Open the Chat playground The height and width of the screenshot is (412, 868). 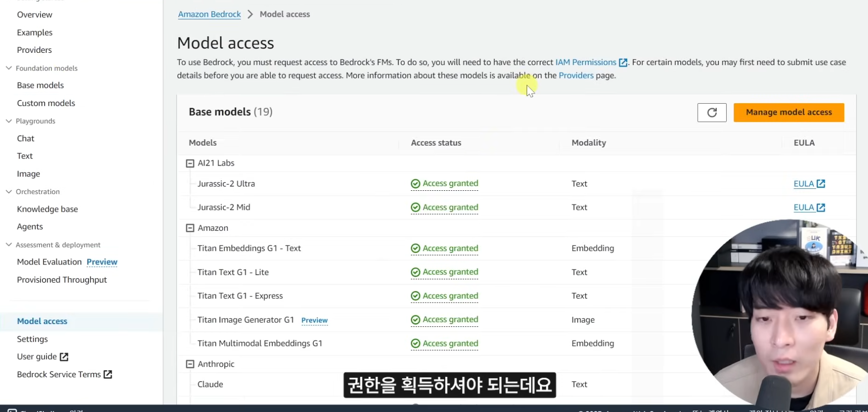pos(26,138)
